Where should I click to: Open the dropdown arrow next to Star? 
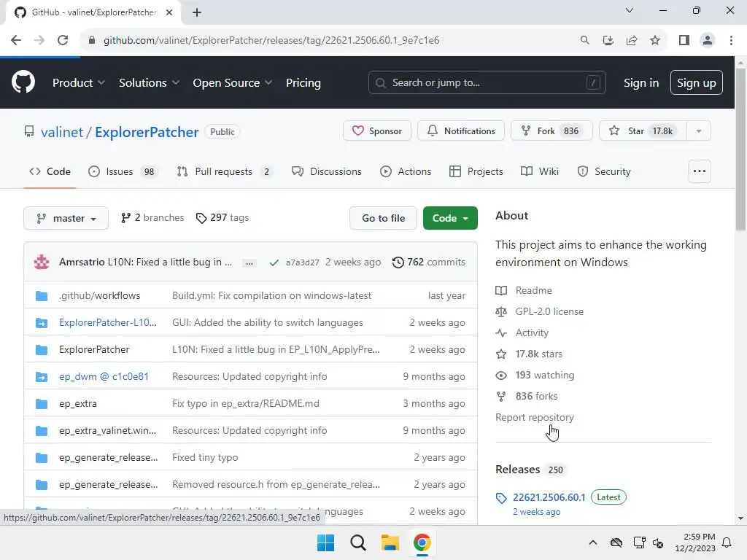click(699, 131)
